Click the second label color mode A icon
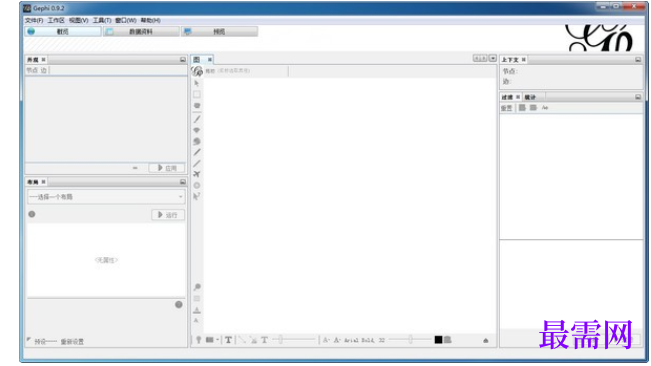 [337, 340]
